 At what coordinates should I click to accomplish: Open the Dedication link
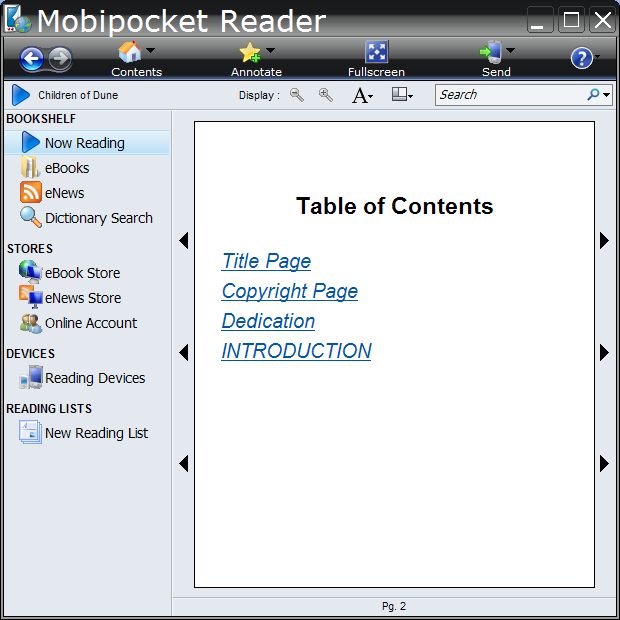[x=268, y=321]
